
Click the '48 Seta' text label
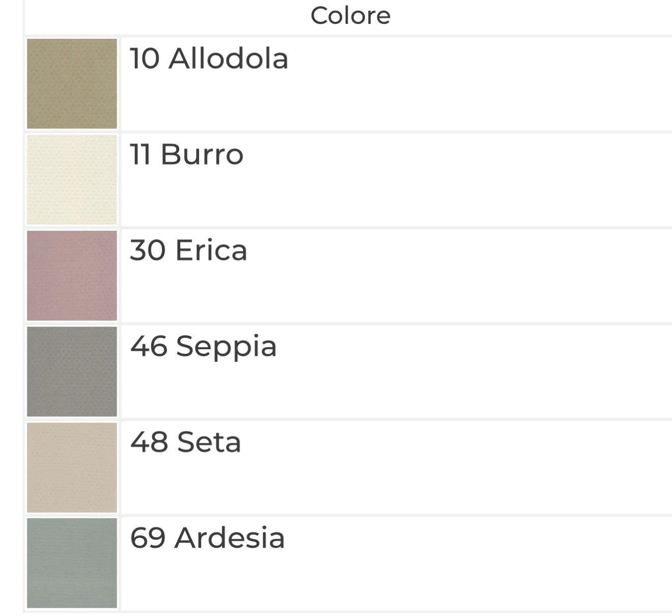185,442
